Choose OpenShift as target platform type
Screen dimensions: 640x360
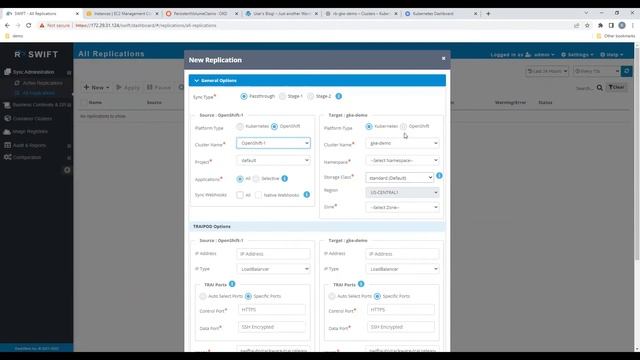point(404,127)
